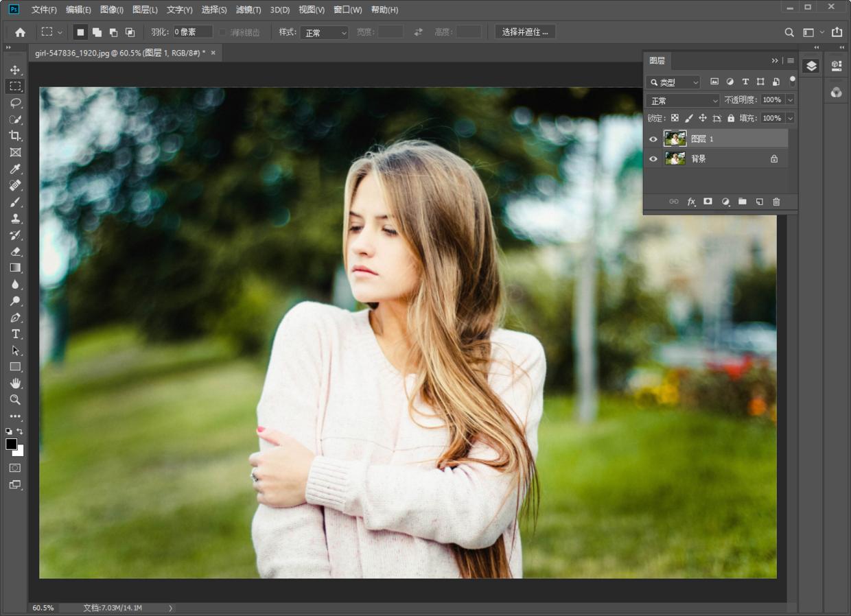Select the Horizontal Type tool
This screenshot has height=616, width=851.
pyautogui.click(x=15, y=334)
